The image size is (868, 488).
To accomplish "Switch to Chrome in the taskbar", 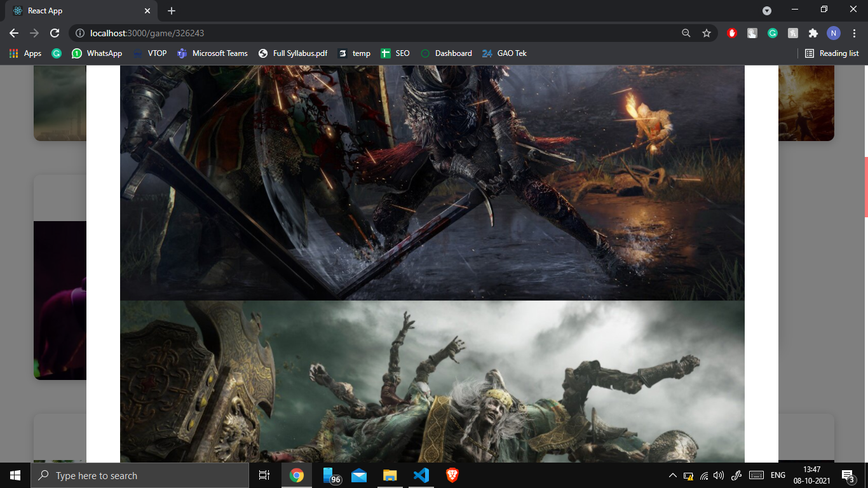I will coord(297,475).
